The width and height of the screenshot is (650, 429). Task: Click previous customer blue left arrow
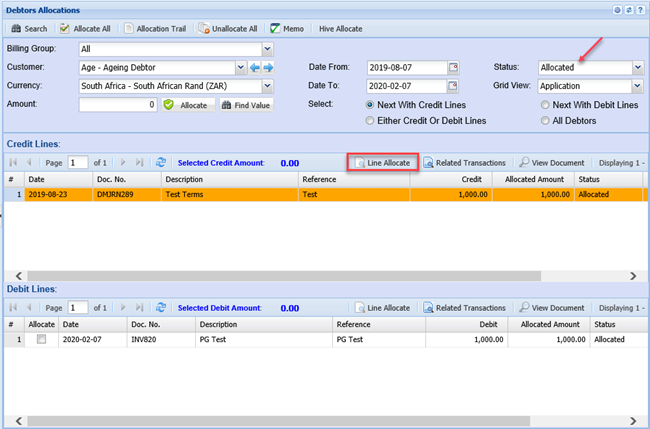pos(255,68)
